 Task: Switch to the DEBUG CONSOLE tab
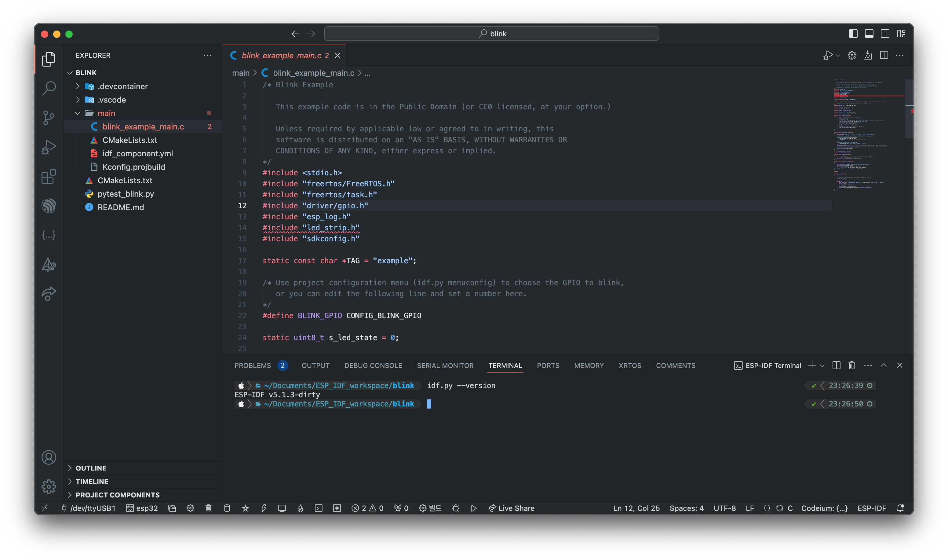(373, 366)
